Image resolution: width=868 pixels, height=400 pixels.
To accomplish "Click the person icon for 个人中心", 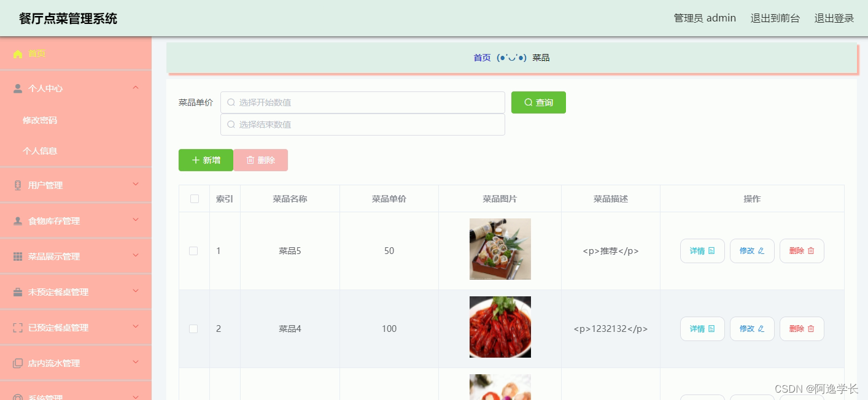I will (18, 88).
